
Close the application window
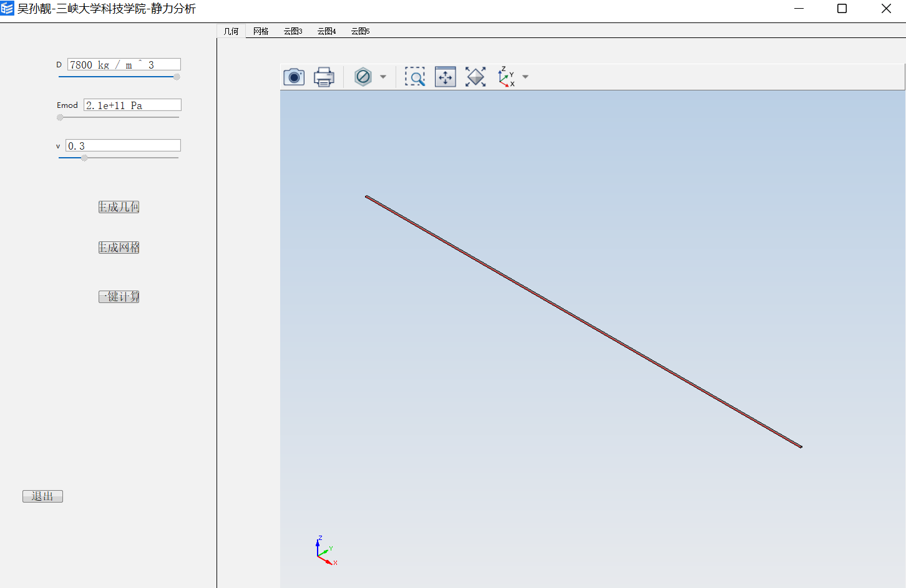[x=886, y=9]
